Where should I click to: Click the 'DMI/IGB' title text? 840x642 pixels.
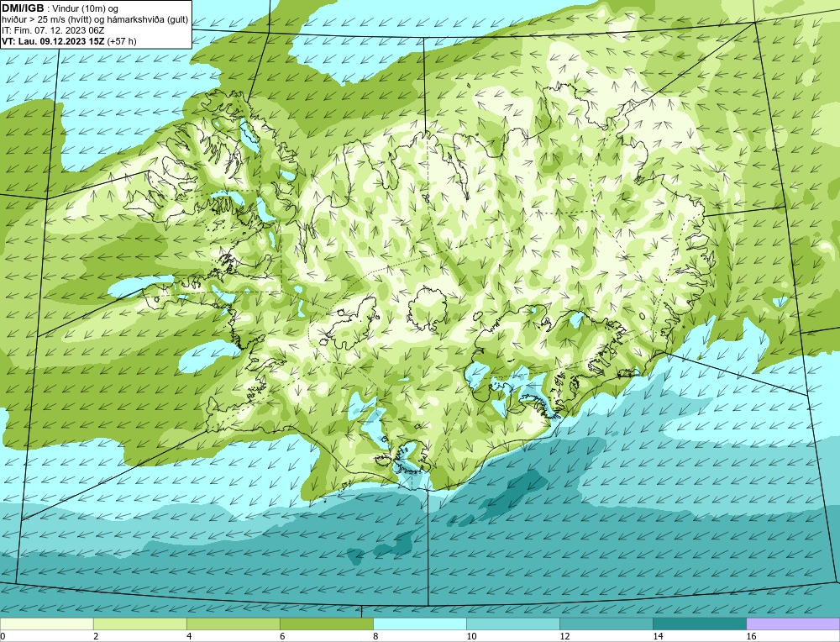click(x=23, y=8)
